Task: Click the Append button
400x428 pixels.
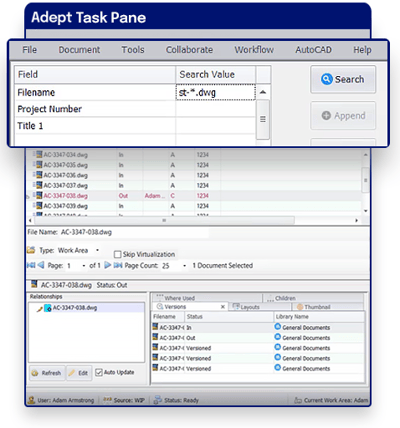Action: point(343,116)
